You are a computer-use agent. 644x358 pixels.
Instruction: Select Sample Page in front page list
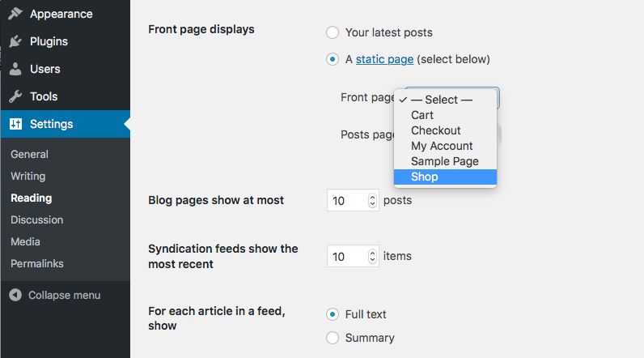(444, 161)
